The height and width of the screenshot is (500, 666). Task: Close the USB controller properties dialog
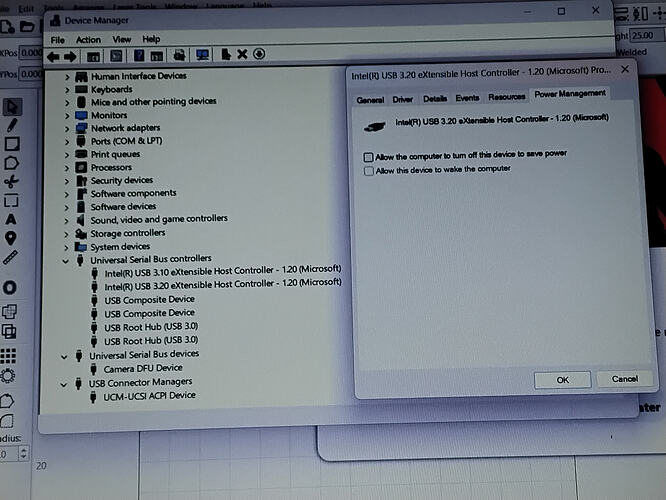click(625, 69)
